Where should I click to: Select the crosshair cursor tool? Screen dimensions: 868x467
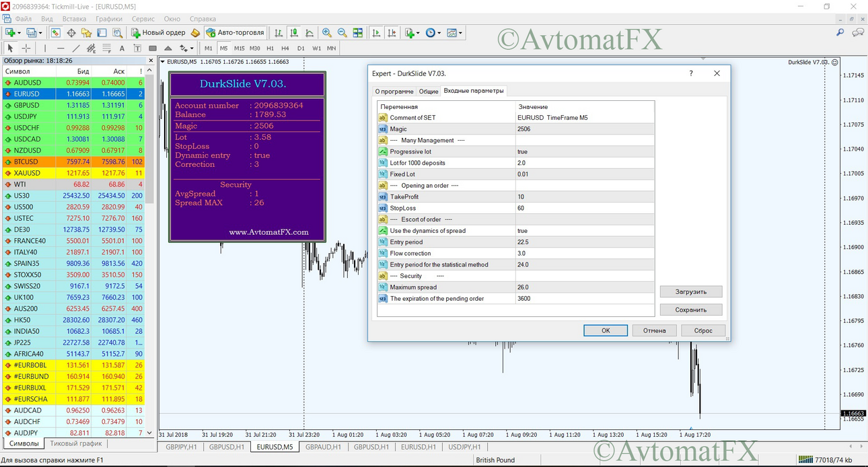point(26,48)
